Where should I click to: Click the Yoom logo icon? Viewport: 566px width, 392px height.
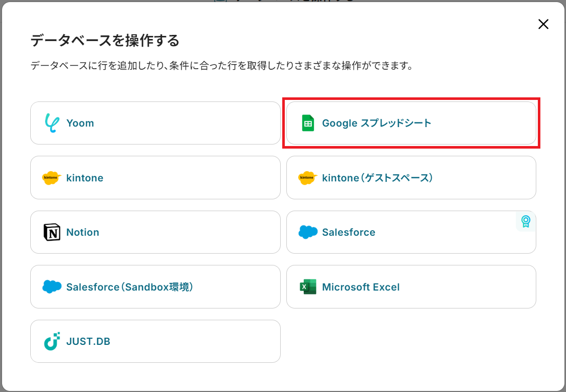[52, 123]
